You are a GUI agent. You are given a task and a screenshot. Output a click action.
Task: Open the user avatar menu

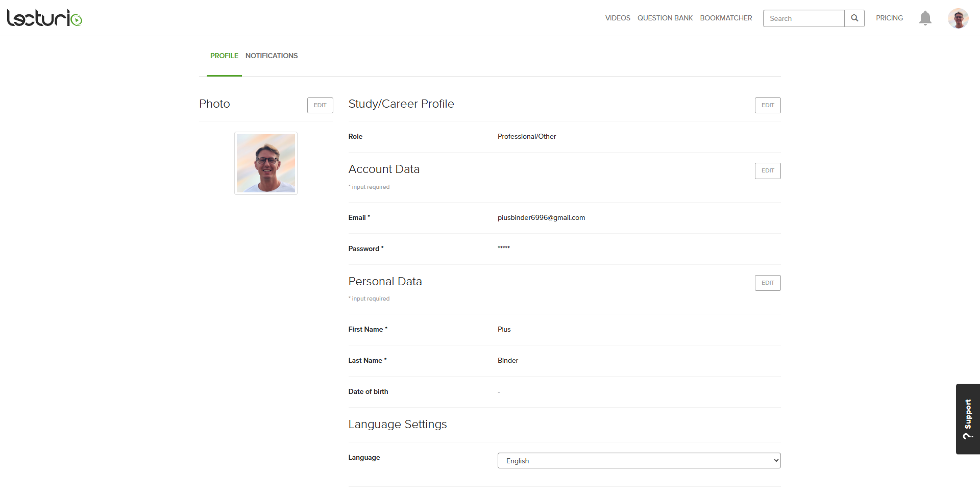958,18
